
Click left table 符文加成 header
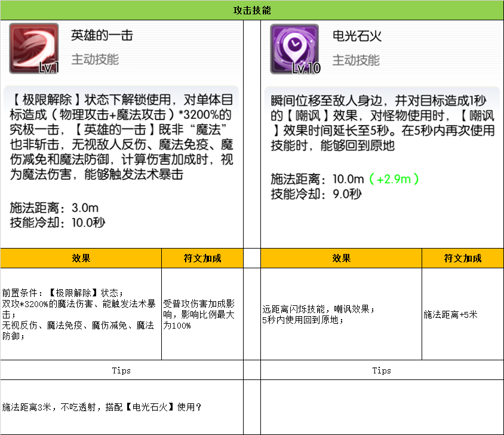tap(202, 258)
